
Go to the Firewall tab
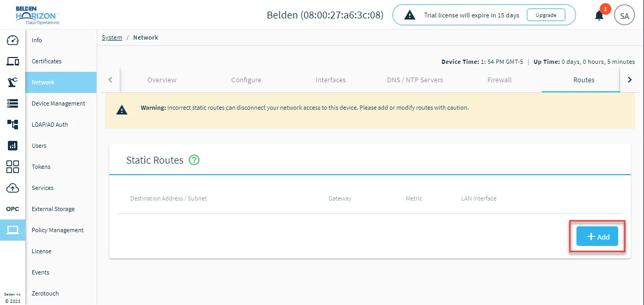click(499, 80)
